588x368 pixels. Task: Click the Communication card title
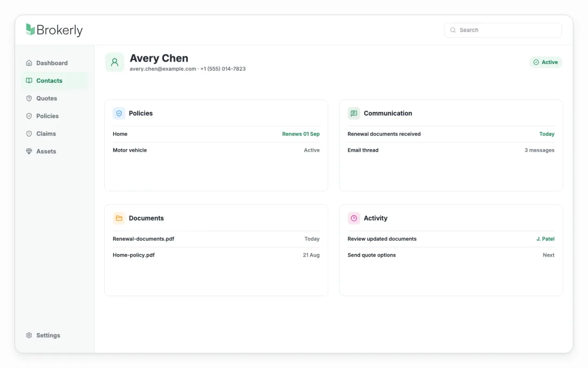point(388,113)
